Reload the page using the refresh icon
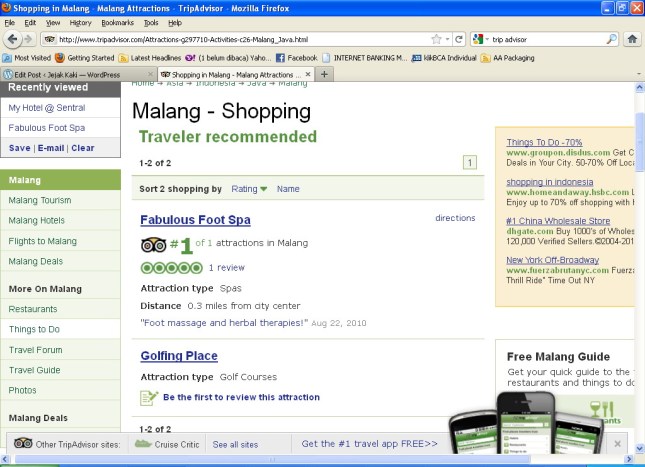The width and height of the screenshot is (645, 467). click(x=459, y=39)
